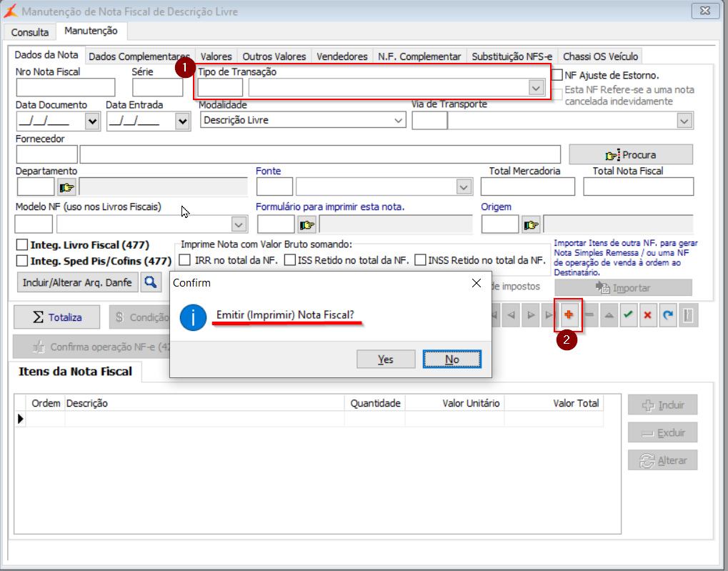The width and height of the screenshot is (728, 571).
Task: Click the Tipo de Transação code field
Action: tap(220, 87)
